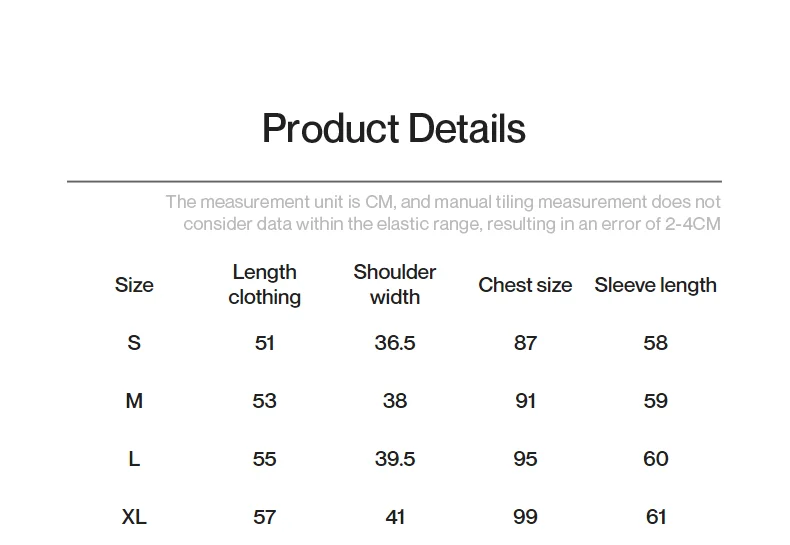The width and height of the screenshot is (790, 545).
Task: Select the XL size row label
Action: point(134,517)
